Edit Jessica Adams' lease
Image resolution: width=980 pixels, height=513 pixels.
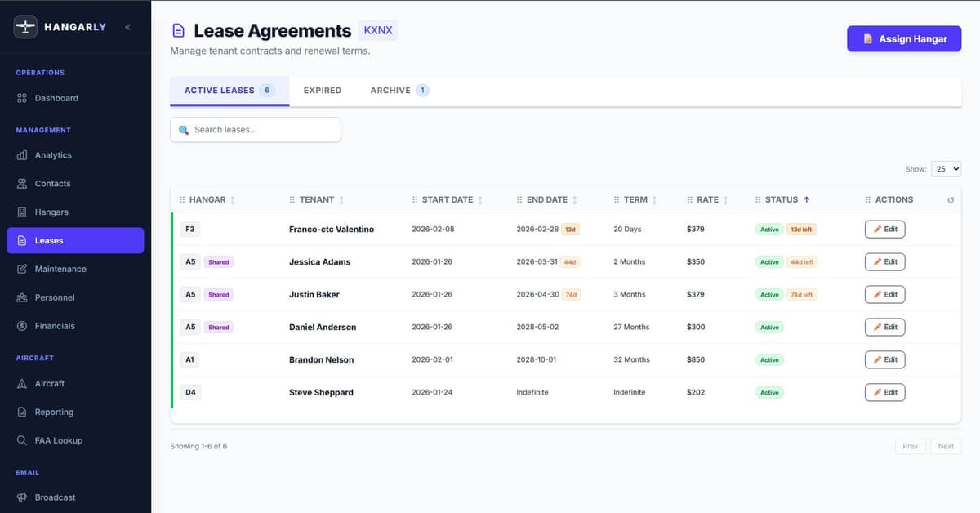(x=884, y=261)
